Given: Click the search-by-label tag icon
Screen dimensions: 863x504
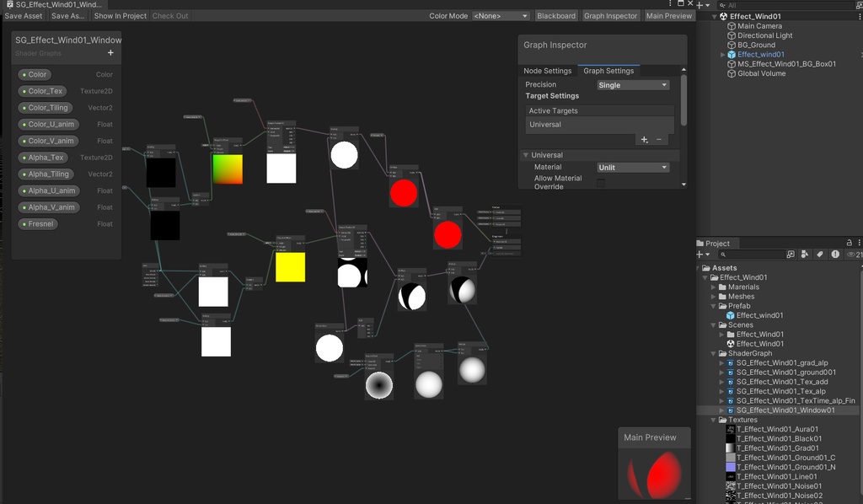Looking at the screenshot, I should (x=820, y=255).
